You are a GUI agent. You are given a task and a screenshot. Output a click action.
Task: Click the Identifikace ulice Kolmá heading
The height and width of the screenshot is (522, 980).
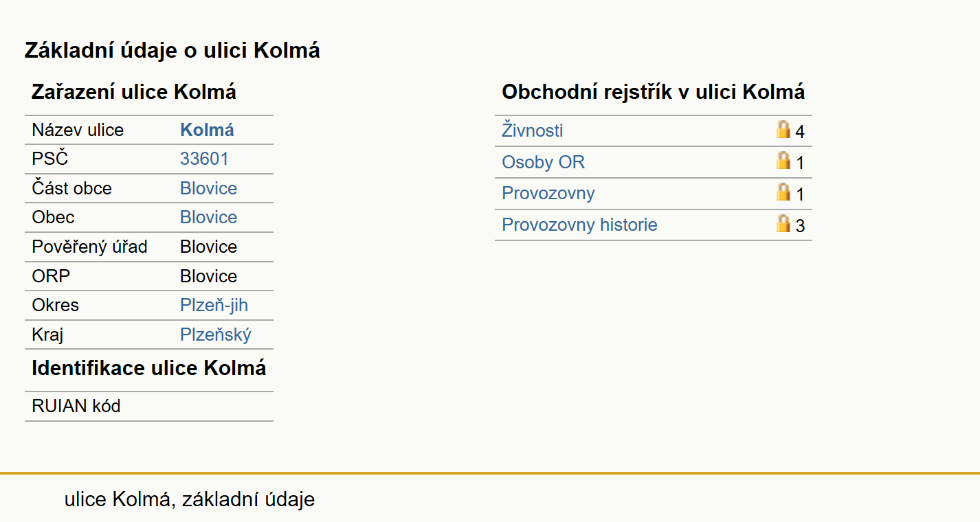(x=149, y=368)
